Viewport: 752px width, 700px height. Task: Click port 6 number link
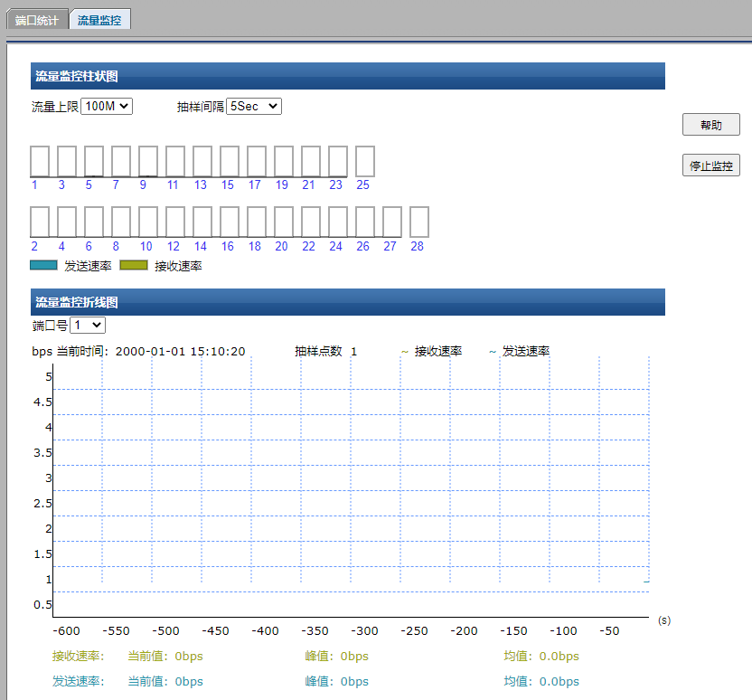(x=89, y=246)
